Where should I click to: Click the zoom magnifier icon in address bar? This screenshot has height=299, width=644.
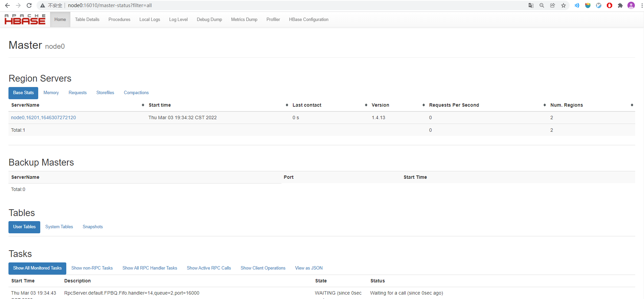542,5
